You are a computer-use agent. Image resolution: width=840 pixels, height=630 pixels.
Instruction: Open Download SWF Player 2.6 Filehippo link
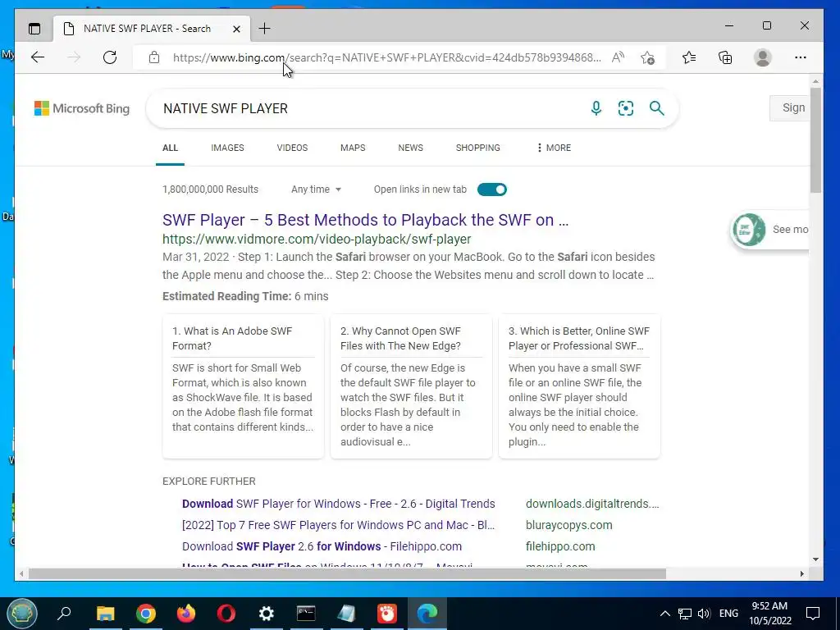(322, 546)
